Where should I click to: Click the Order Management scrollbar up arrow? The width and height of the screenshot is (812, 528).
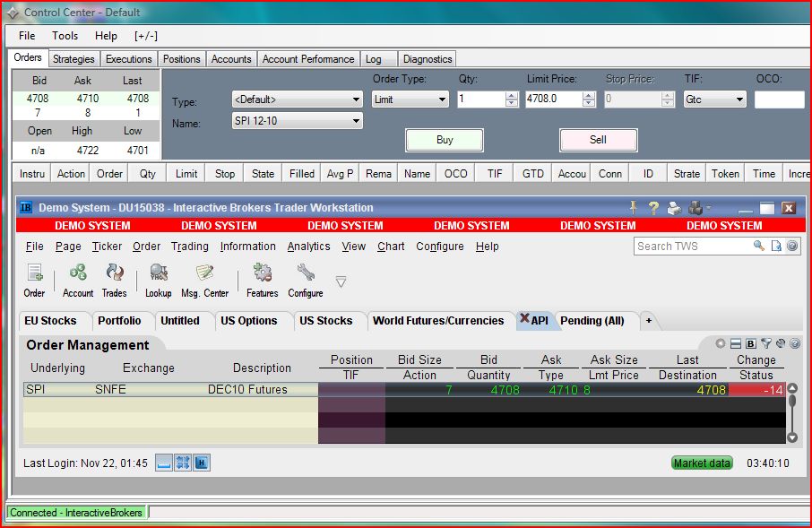coord(792,388)
